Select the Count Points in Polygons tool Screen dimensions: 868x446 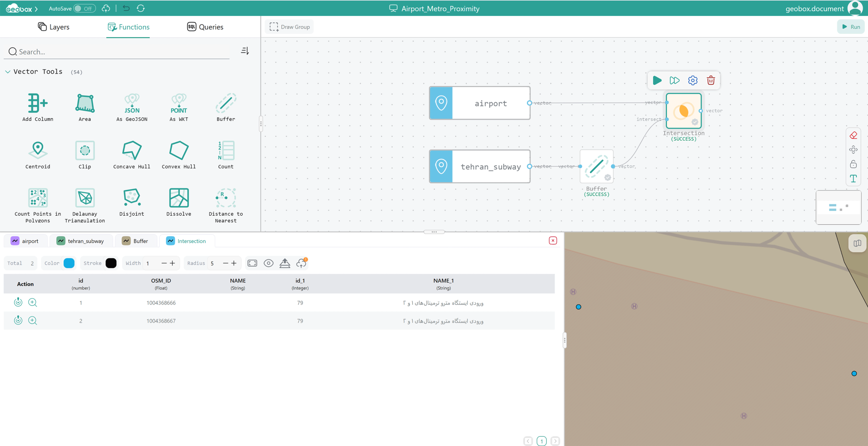coord(38,205)
